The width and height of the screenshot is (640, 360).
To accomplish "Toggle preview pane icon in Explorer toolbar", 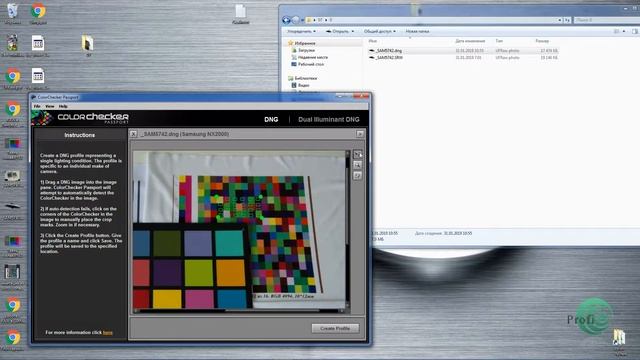I will [635, 31].
